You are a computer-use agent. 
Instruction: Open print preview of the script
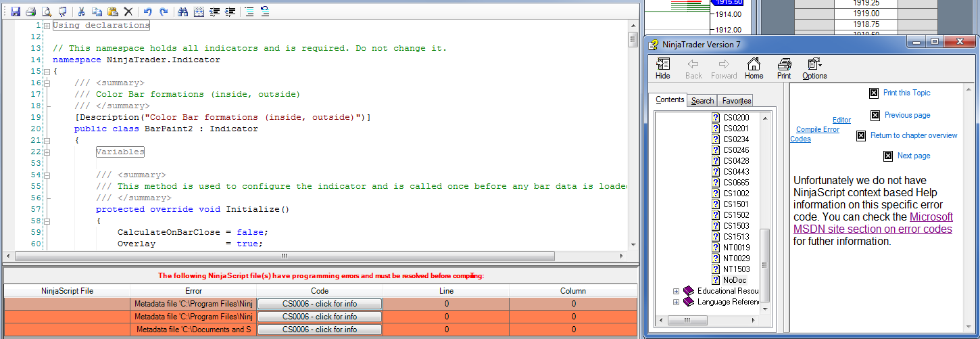coord(46,12)
